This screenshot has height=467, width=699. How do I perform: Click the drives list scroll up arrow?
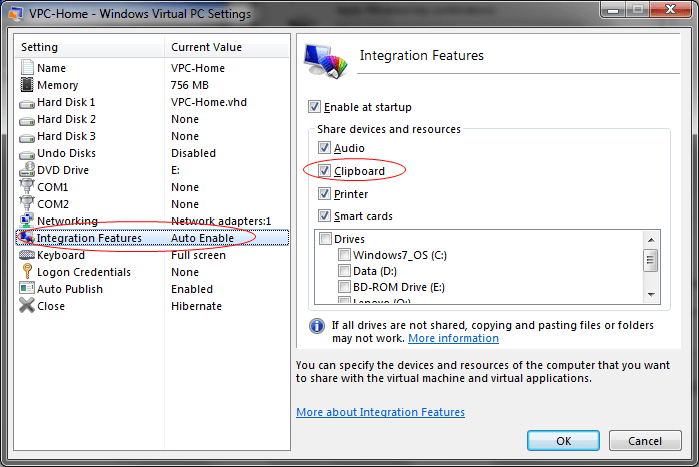(x=651, y=240)
